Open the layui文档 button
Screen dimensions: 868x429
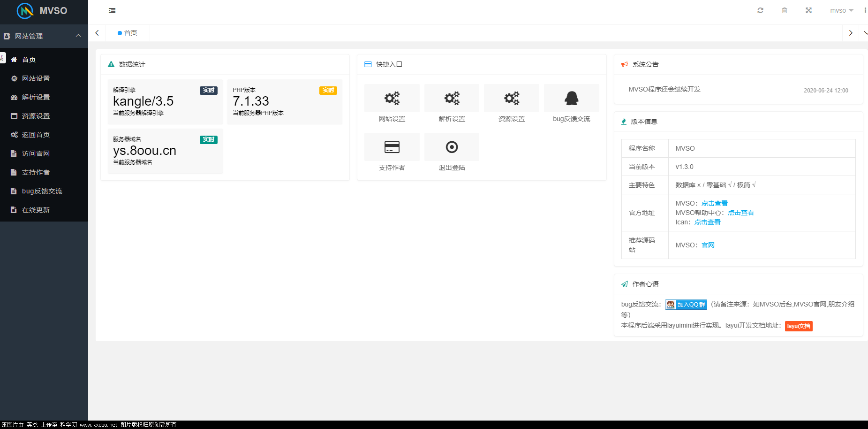(799, 326)
